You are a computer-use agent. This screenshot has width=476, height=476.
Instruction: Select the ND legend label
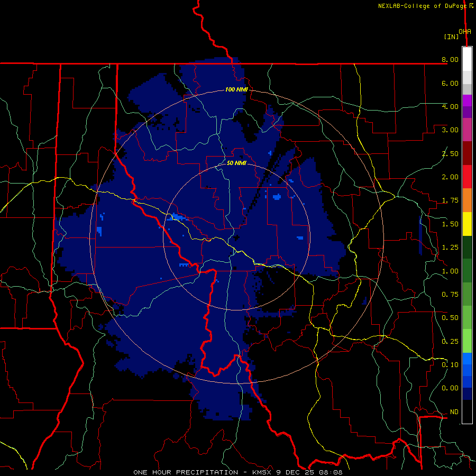coord(454,412)
